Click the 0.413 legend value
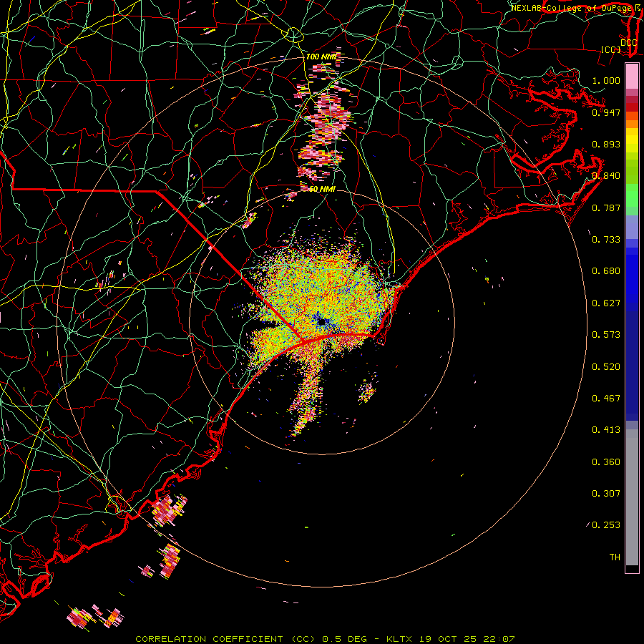Image resolution: width=644 pixels, height=644 pixels. click(606, 430)
